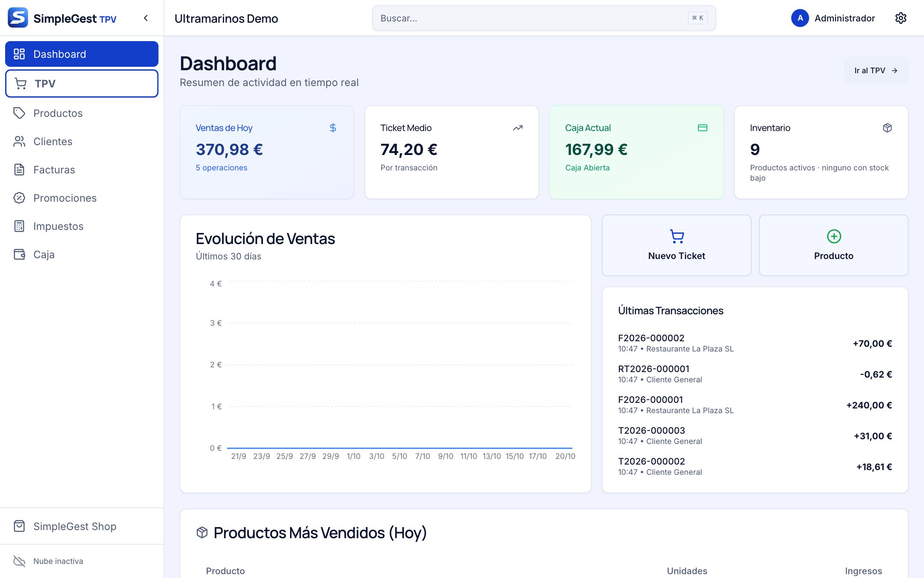Click the SimpleGest logo icon
924x578 pixels.
[x=18, y=18]
